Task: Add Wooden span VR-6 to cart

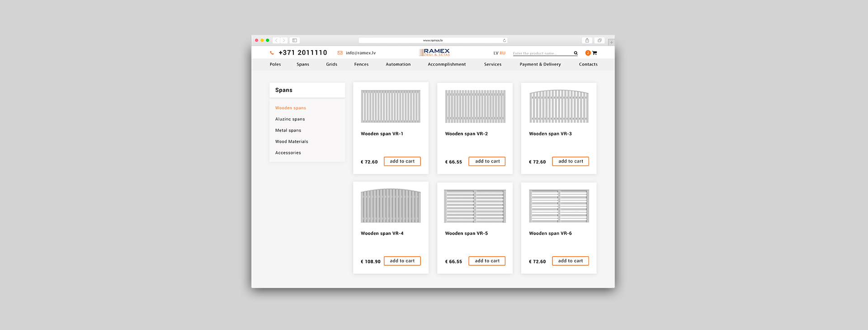Action: (571, 261)
